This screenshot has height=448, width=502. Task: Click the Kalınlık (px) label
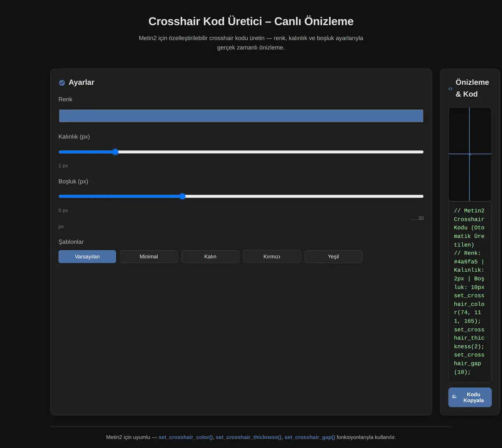(74, 136)
